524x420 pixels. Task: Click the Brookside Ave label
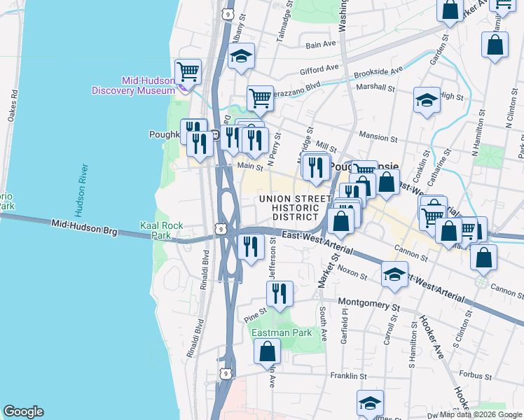click(378, 72)
